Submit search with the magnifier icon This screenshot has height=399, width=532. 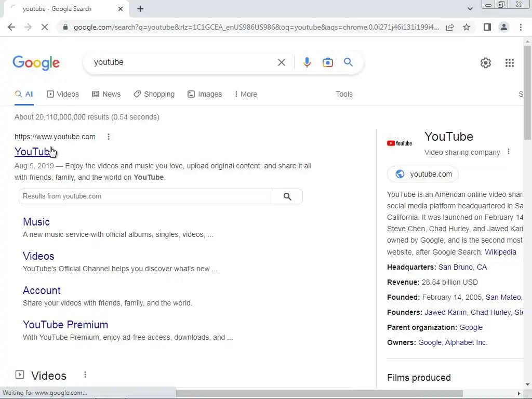click(x=348, y=62)
